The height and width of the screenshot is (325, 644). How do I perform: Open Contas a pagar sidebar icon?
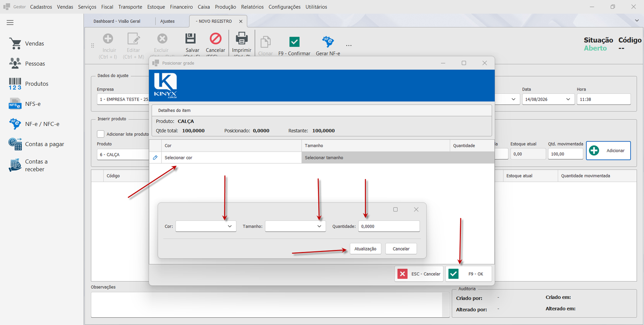[15, 144]
